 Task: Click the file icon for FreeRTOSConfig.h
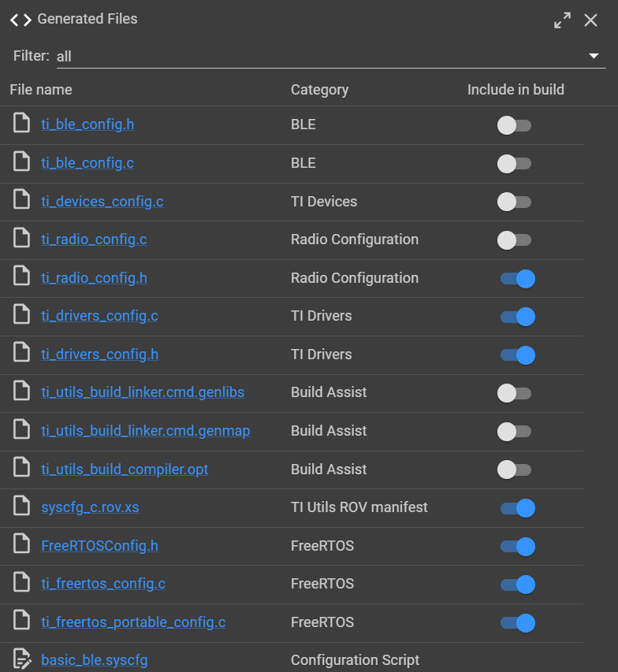21,546
